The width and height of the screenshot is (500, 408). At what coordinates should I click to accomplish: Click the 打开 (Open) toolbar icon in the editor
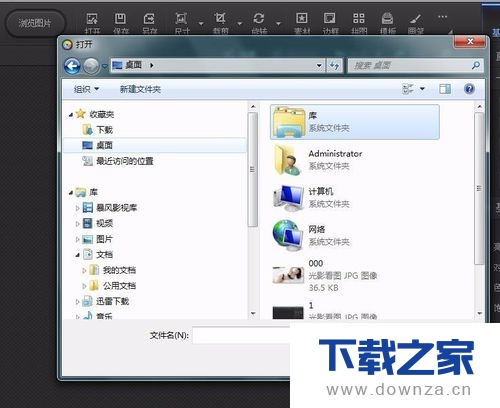92,19
